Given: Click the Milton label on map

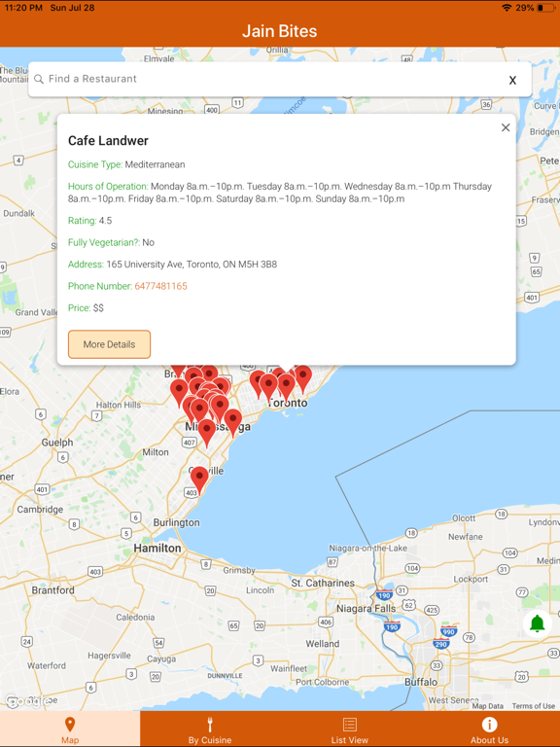Looking at the screenshot, I should (156, 452).
